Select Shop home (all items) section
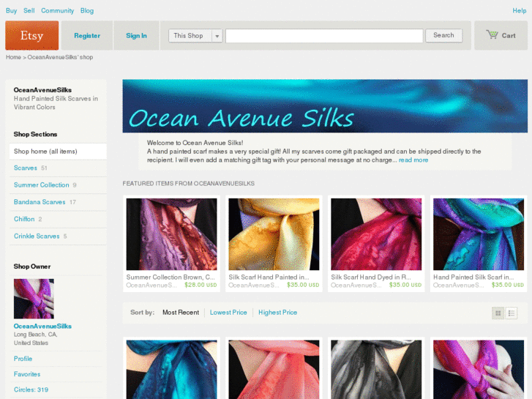Screen dimensions: 532x399 point(58,152)
